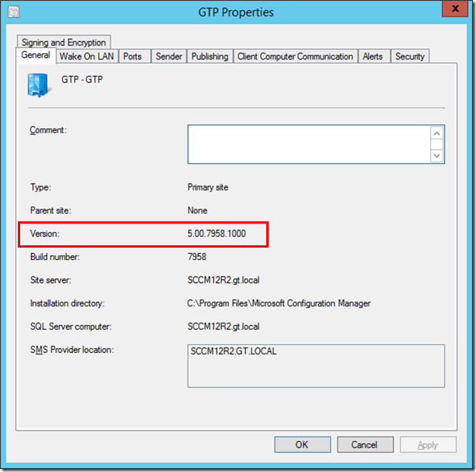Go to the Publishing tab

210,56
